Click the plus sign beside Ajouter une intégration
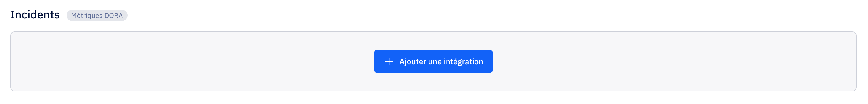868x104 pixels. click(x=389, y=61)
